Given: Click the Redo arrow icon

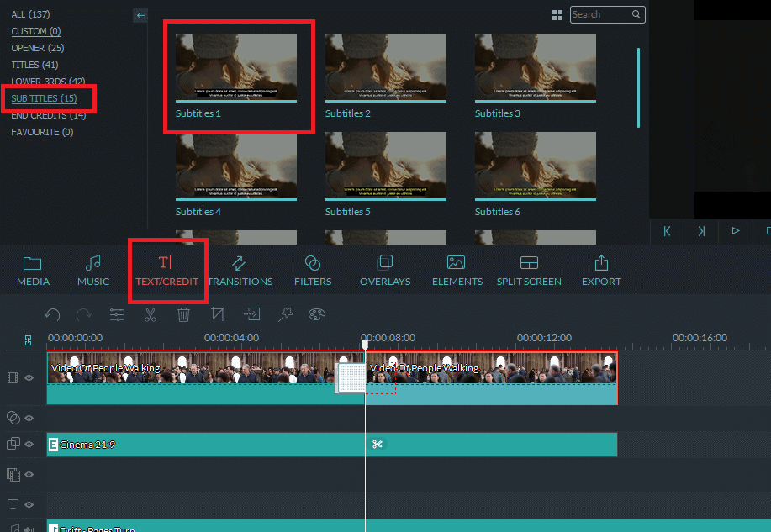Looking at the screenshot, I should (84, 314).
